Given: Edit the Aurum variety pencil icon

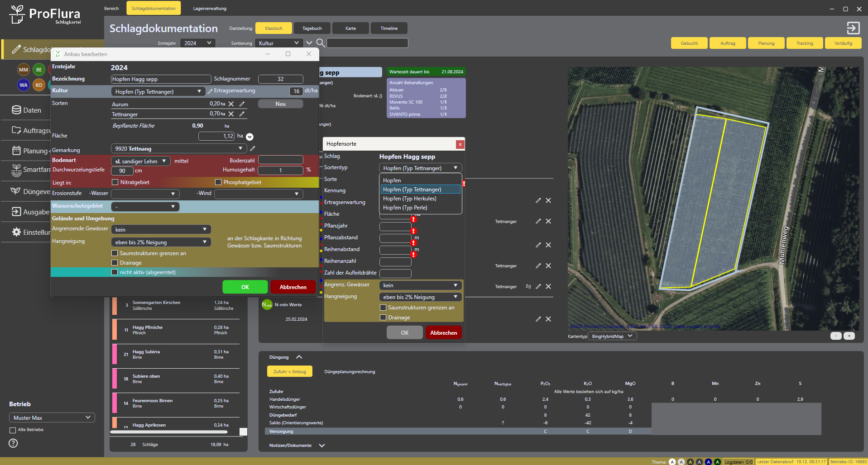Looking at the screenshot, I should click(242, 104).
